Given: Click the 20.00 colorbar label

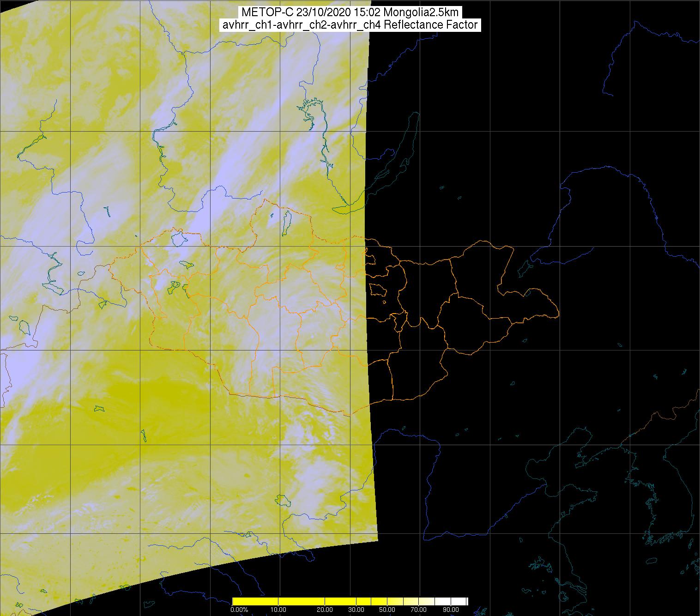Looking at the screenshot, I should pyautogui.click(x=325, y=610).
